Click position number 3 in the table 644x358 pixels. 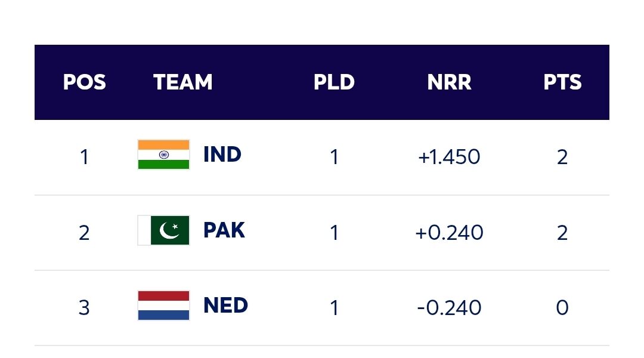[84, 308]
